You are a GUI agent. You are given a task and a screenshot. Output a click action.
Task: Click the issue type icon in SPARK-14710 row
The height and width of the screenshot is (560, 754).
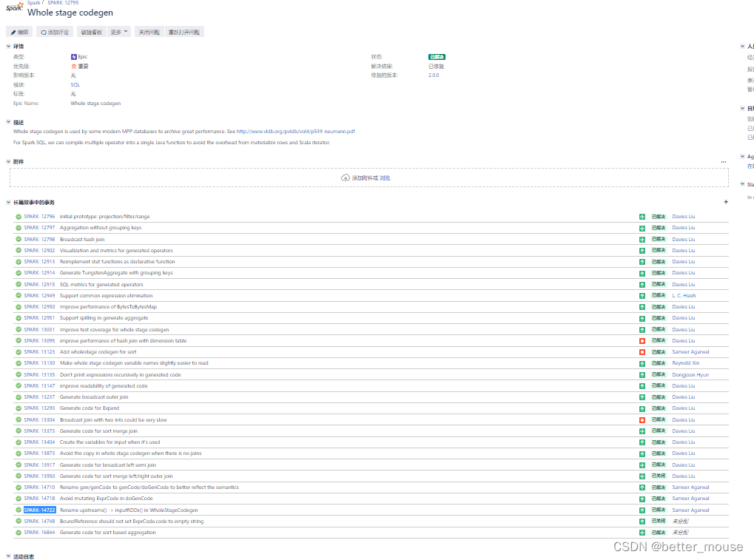(x=642, y=488)
